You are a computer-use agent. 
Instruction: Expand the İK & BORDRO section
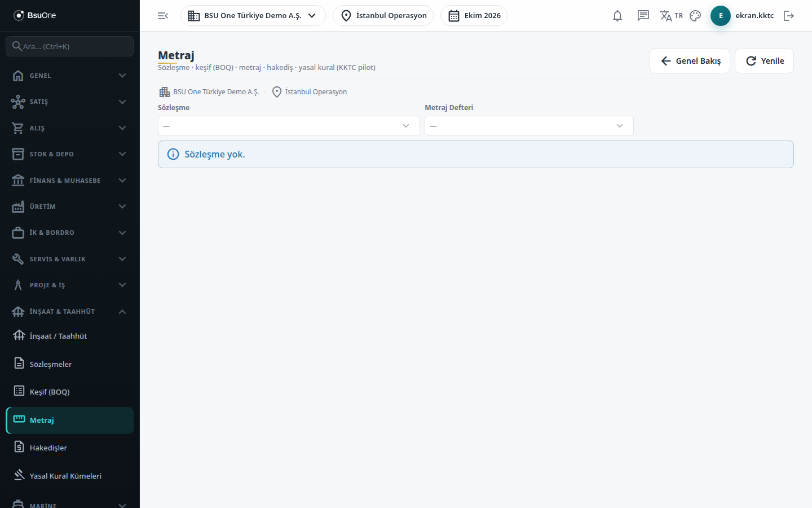point(70,233)
